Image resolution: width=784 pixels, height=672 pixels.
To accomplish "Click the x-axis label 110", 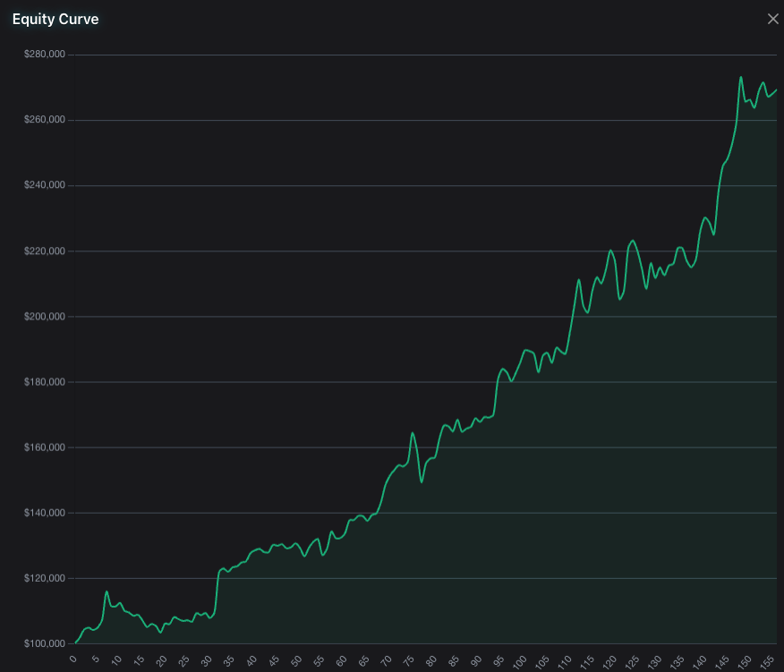I will coord(565,661).
